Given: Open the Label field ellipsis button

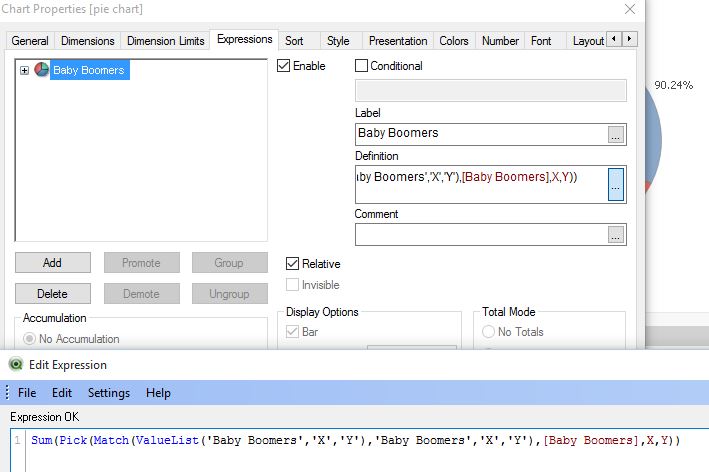Looking at the screenshot, I should click(616, 134).
